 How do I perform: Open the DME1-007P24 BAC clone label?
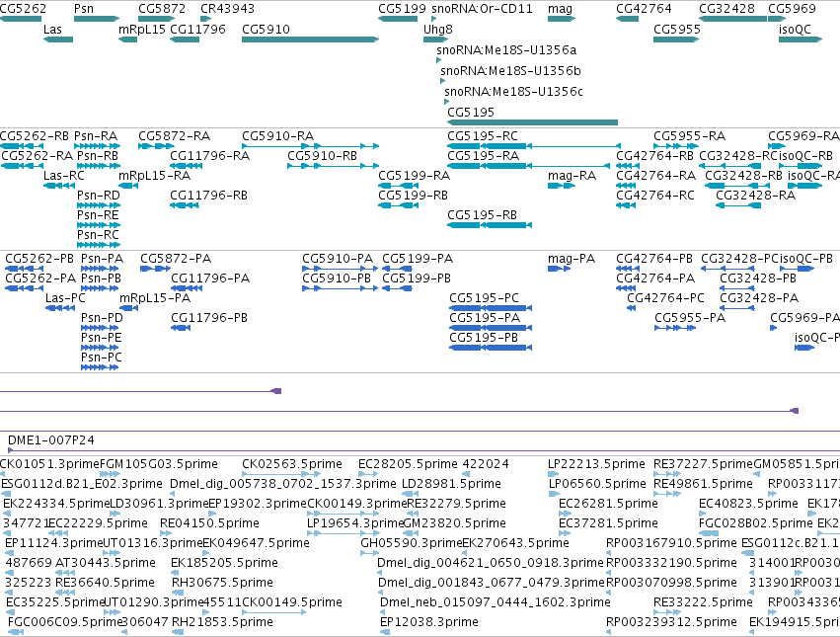click(51, 440)
